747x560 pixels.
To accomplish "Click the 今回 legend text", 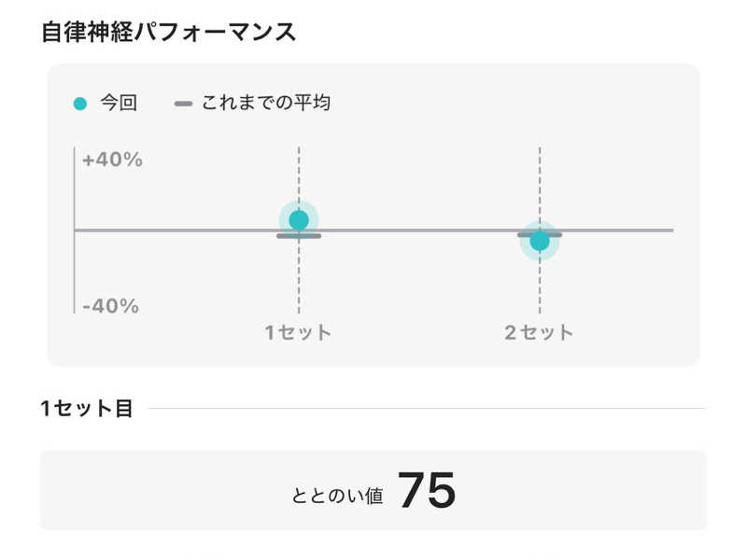I will click(119, 104).
